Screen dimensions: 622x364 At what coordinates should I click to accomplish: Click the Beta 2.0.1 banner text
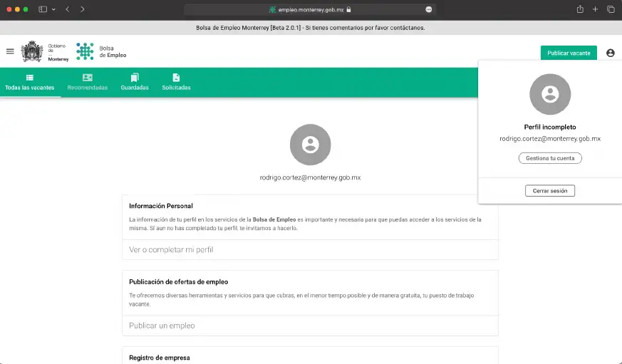pyautogui.click(x=310, y=28)
